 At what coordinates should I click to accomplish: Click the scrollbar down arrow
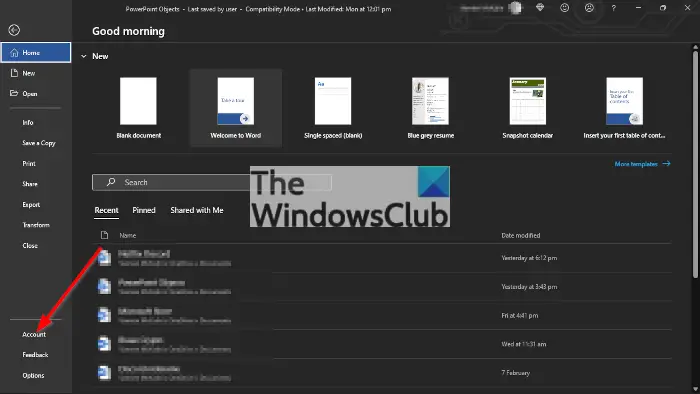point(695,389)
